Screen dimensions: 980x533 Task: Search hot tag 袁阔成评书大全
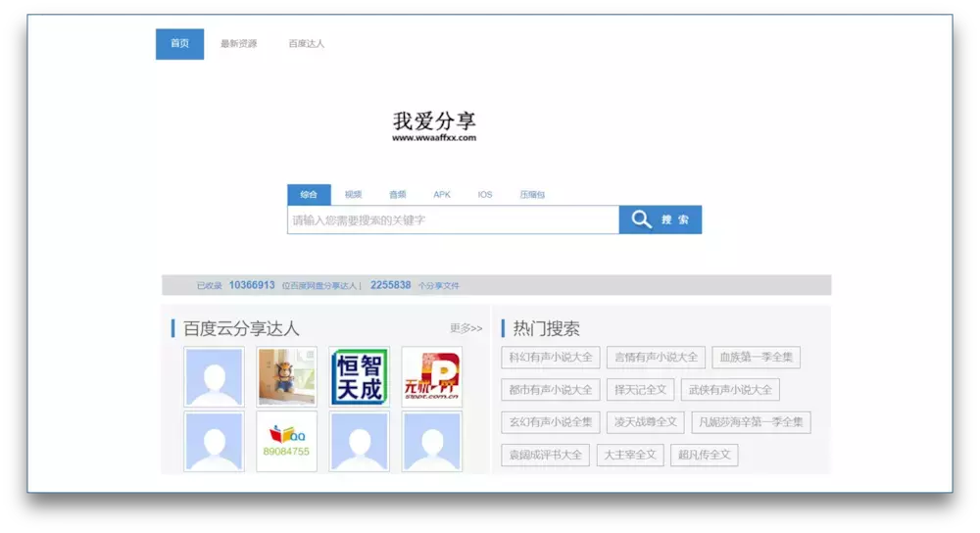545,455
